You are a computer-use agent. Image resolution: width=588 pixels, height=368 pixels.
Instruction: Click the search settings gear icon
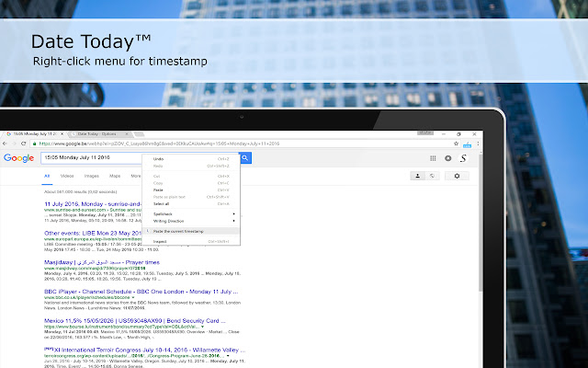point(457,175)
